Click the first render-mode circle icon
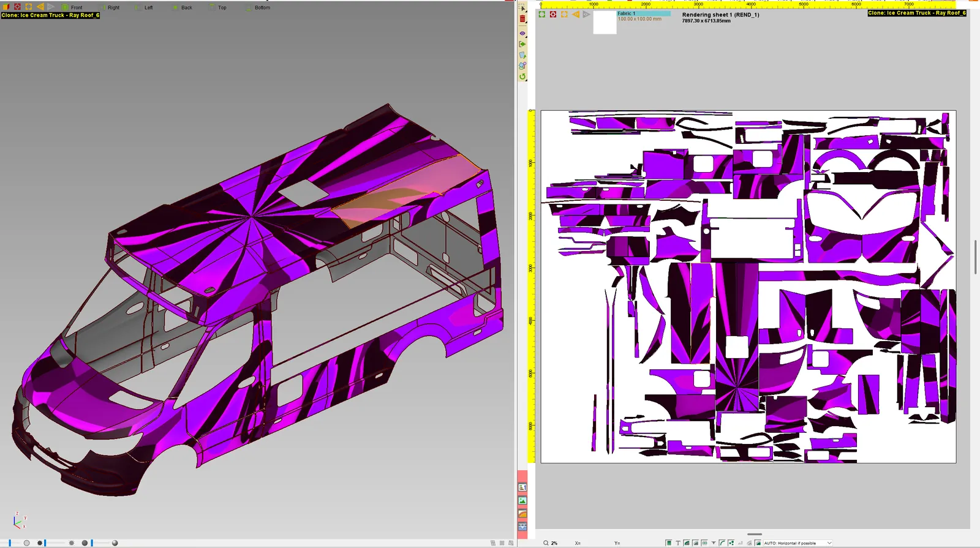980x548 pixels. pos(26,543)
